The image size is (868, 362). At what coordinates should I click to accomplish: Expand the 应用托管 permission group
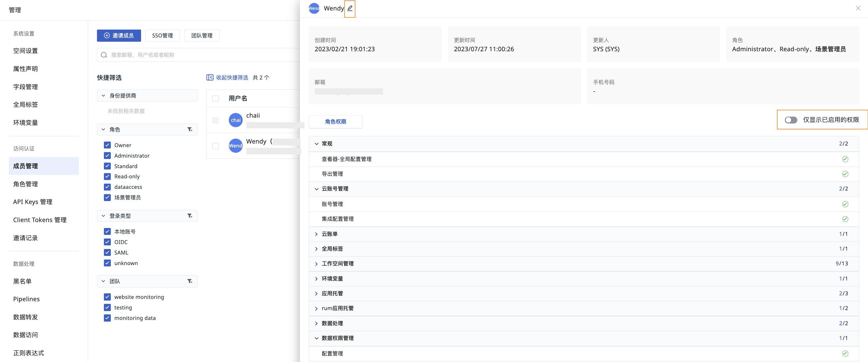316,294
